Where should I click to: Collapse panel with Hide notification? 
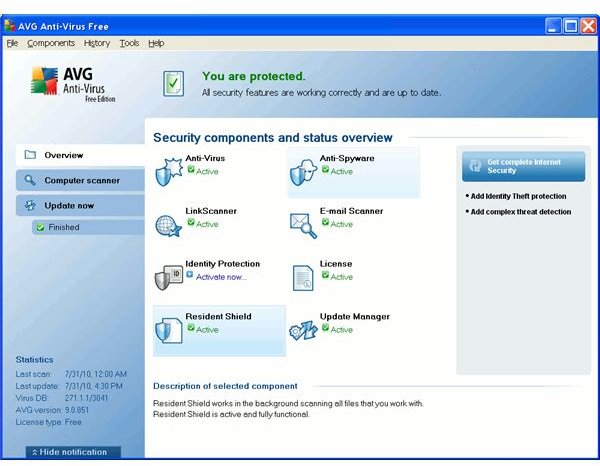(x=73, y=452)
